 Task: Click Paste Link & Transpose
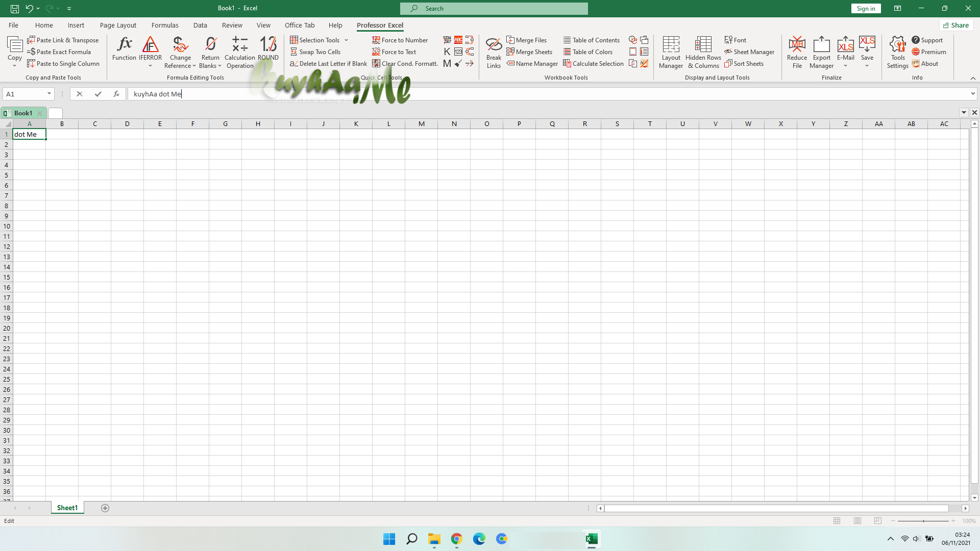(63, 40)
